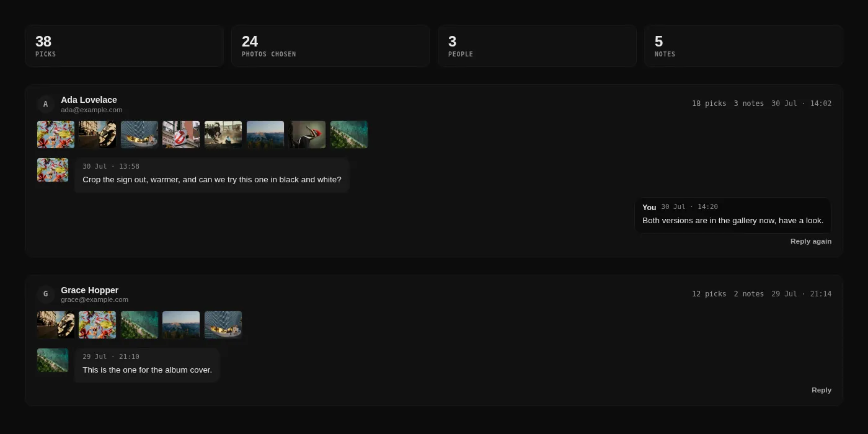
Task: Click Reply again under your message
Action: point(811,241)
